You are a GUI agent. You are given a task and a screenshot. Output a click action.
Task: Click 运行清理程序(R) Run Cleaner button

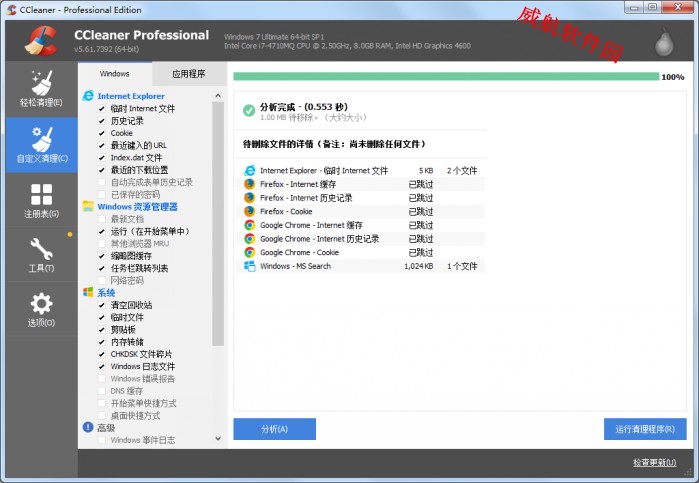coord(645,429)
